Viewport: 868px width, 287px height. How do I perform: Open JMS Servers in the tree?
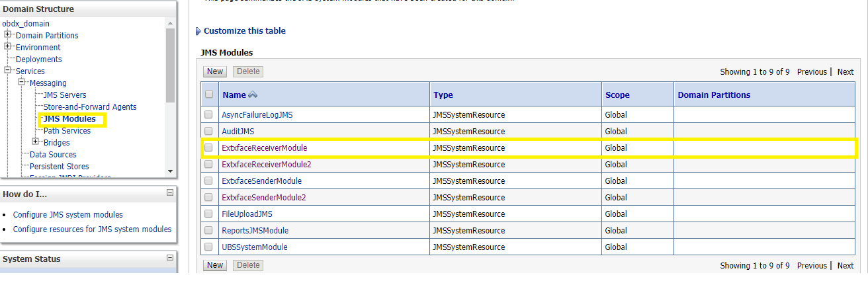[x=65, y=95]
